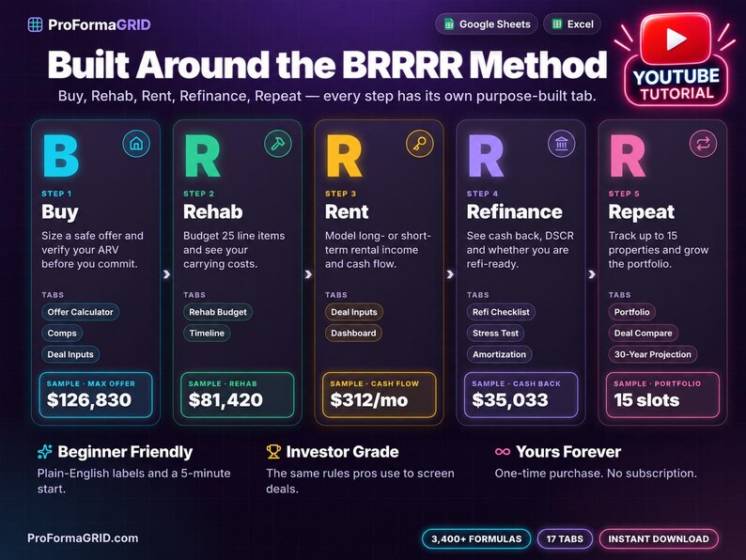
Task: Click the 3,400+ Formulas badge
Action: [x=476, y=539]
